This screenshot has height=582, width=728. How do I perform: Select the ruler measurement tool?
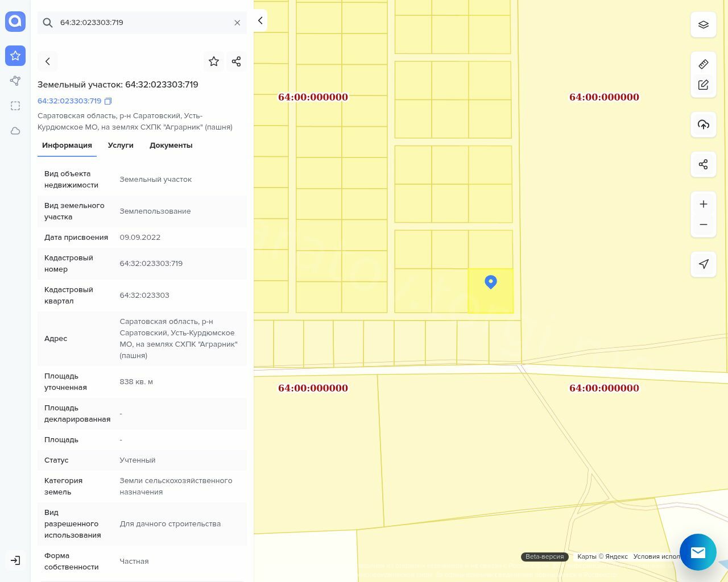(703, 64)
